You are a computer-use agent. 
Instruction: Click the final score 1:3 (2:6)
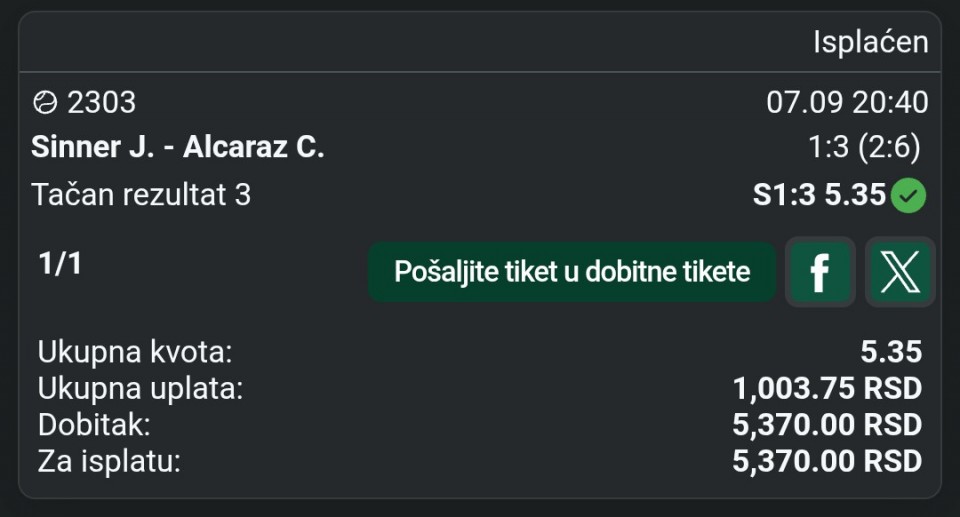tap(864, 147)
